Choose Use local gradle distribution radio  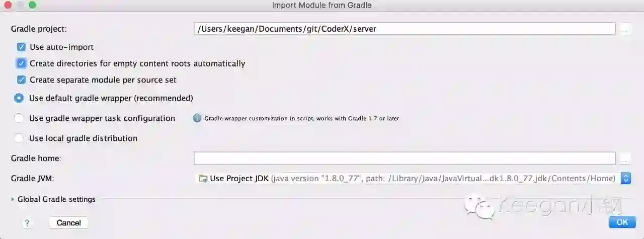pos(19,138)
